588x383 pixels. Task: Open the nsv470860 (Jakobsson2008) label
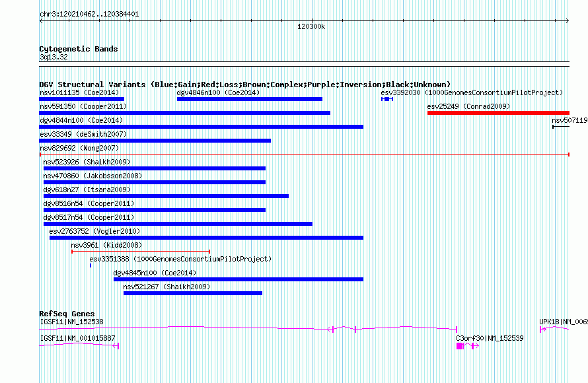[x=92, y=176]
